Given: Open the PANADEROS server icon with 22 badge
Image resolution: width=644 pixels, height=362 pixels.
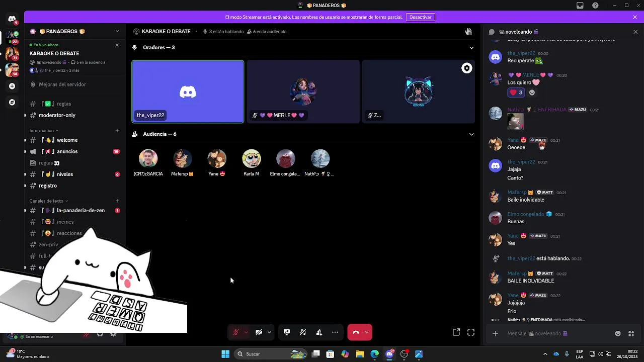Looking at the screenshot, I should [12, 37].
